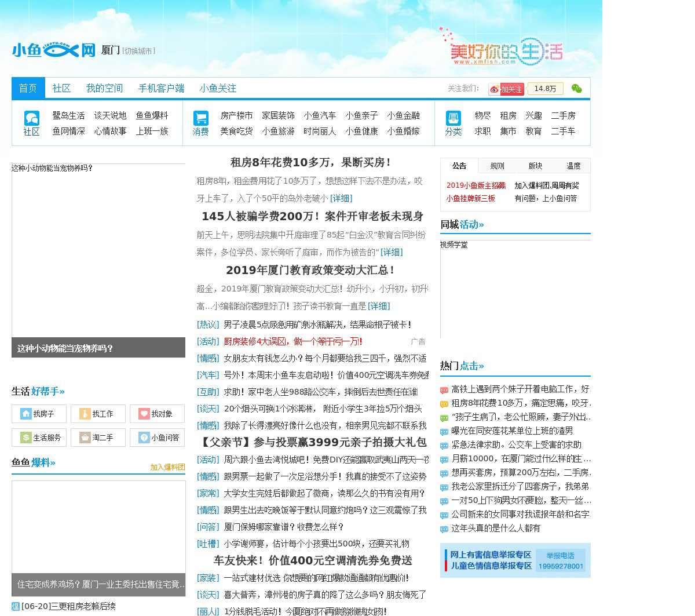This screenshot has height=616, width=695.
Task: Click the 分类 classification icon
Action: pyautogui.click(x=453, y=118)
